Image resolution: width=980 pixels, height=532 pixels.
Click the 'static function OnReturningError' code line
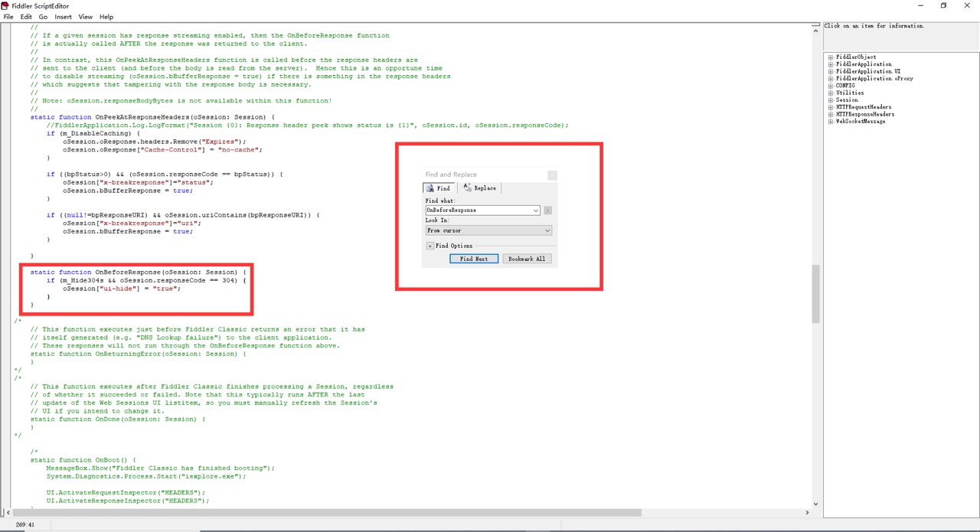coord(139,354)
